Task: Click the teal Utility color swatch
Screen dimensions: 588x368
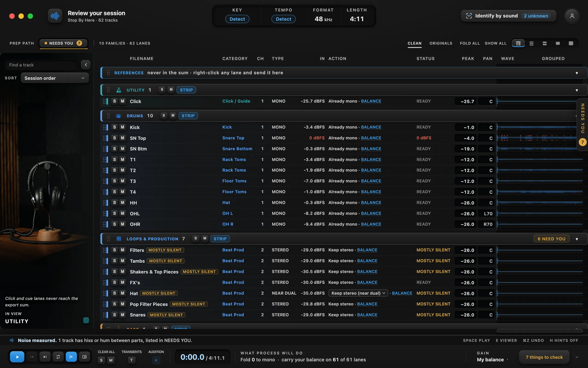Action: 86,320
